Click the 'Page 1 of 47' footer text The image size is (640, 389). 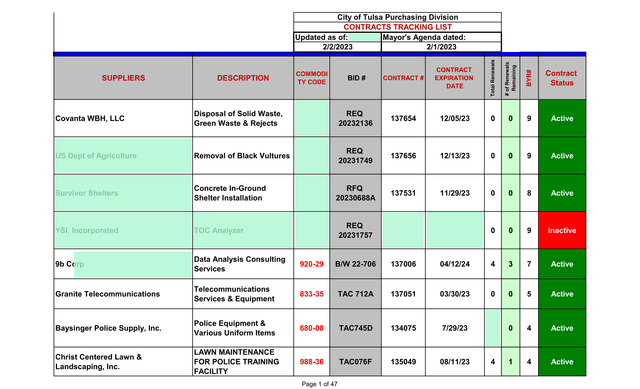319,384
